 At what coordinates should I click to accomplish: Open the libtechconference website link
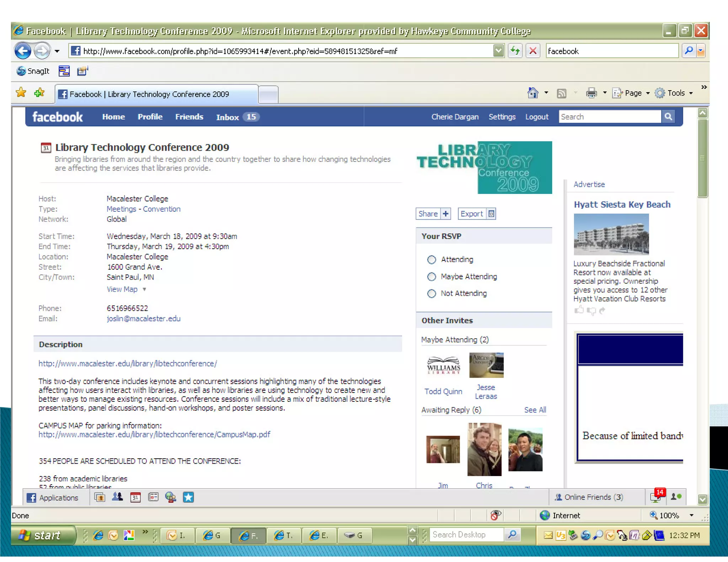[128, 364]
